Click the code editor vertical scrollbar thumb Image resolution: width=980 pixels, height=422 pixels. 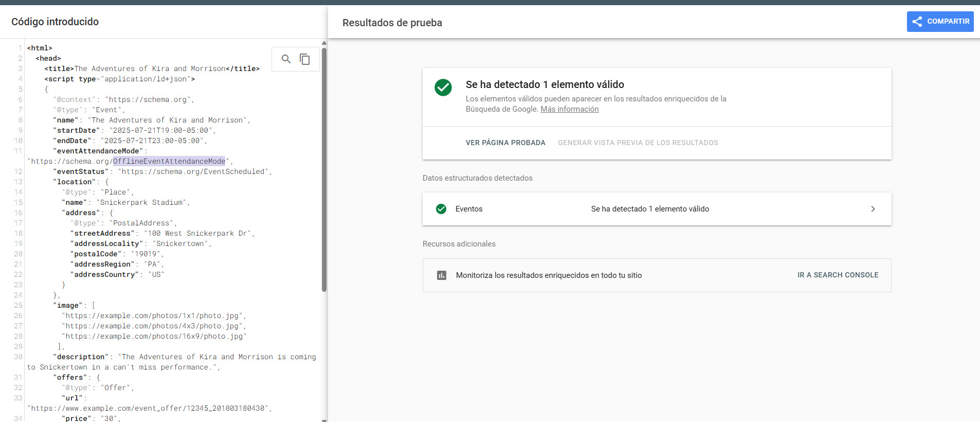coord(324,170)
